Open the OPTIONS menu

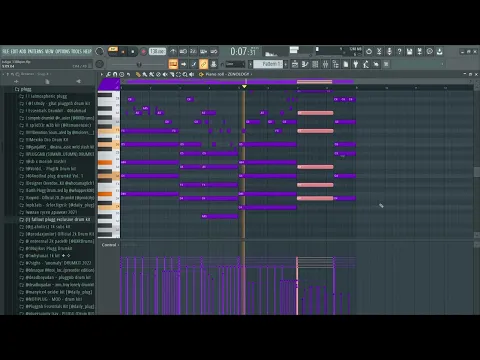pos(62,51)
